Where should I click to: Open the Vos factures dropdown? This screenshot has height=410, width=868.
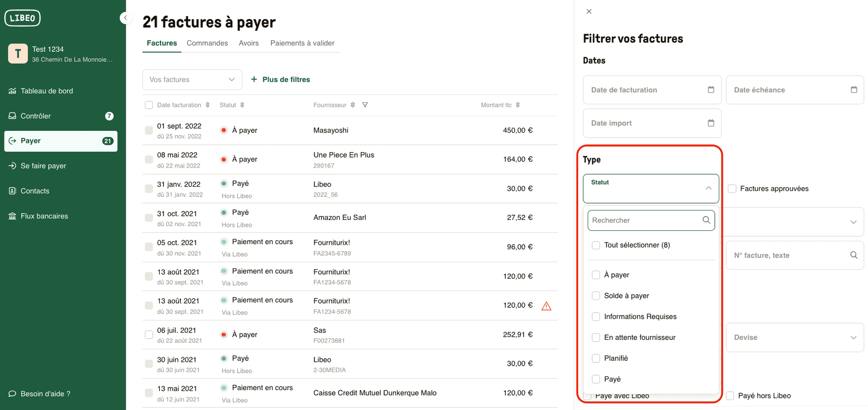click(x=192, y=80)
